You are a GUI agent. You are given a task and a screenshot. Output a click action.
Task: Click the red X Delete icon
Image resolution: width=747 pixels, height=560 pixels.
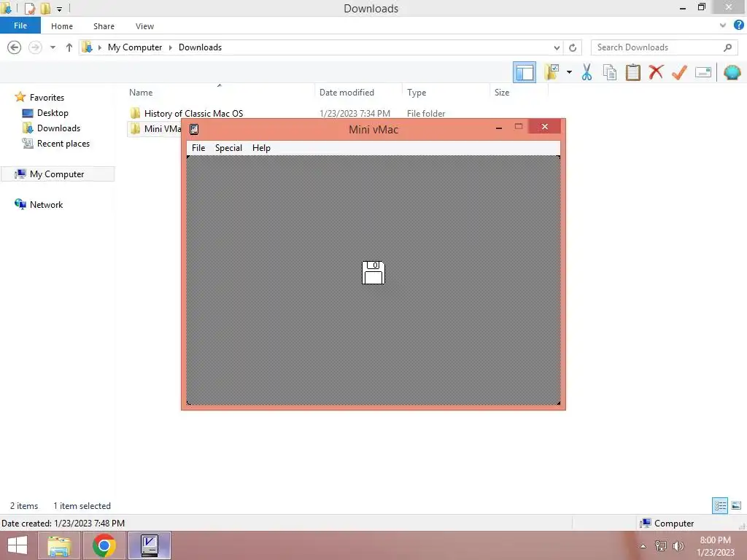click(x=656, y=72)
